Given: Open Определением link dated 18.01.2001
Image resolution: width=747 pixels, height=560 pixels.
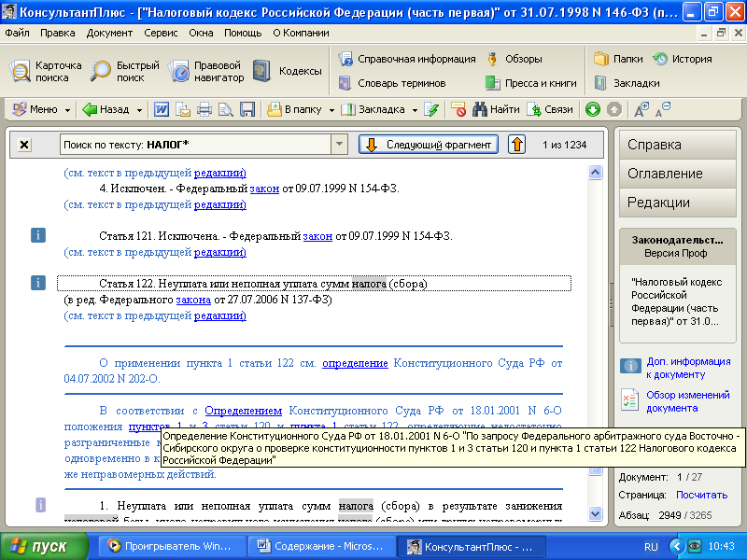Looking at the screenshot, I should (x=243, y=411).
